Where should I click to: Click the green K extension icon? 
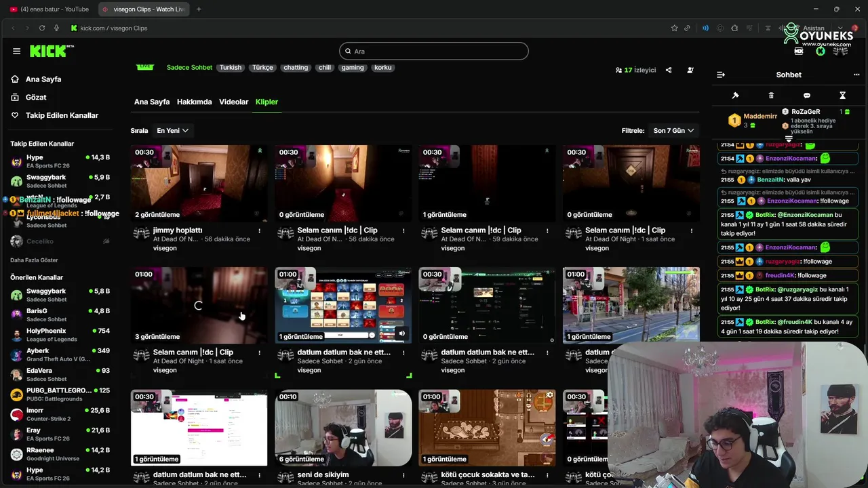pos(821,51)
